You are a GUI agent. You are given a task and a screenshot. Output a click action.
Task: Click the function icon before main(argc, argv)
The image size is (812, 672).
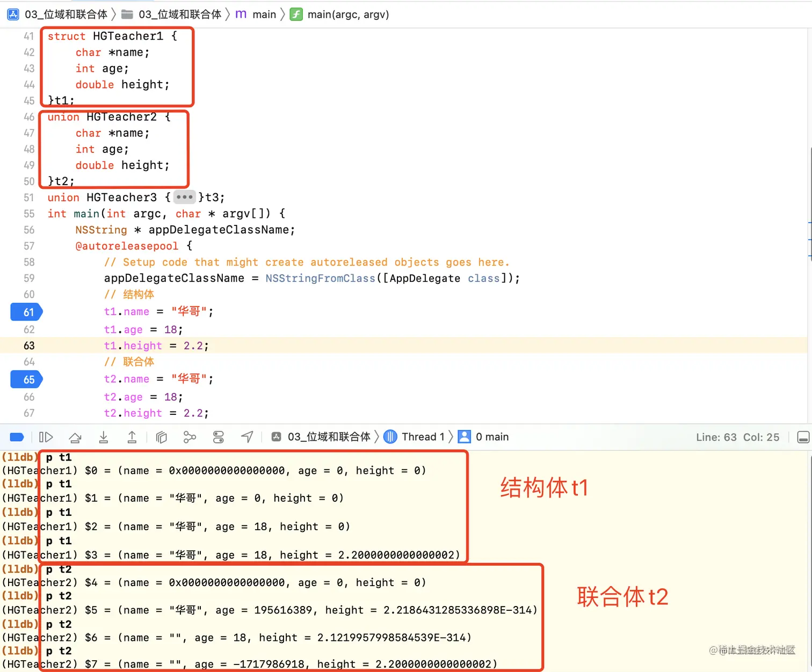click(x=296, y=14)
